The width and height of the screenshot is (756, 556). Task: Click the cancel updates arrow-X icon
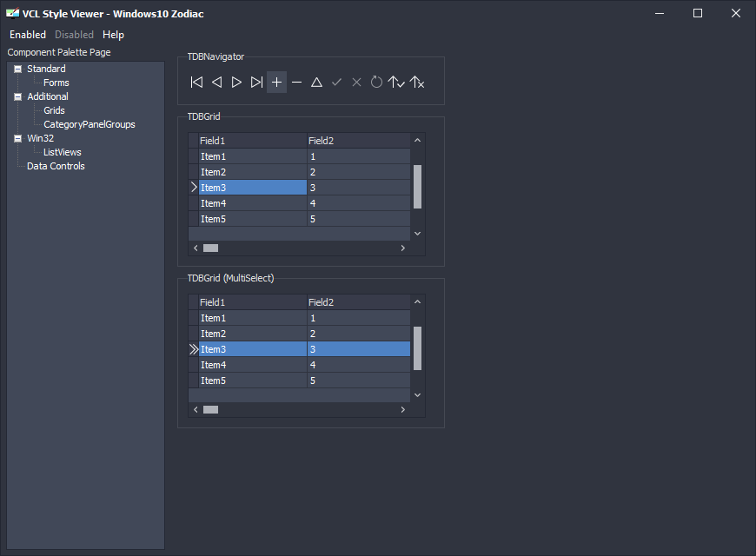(417, 83)
